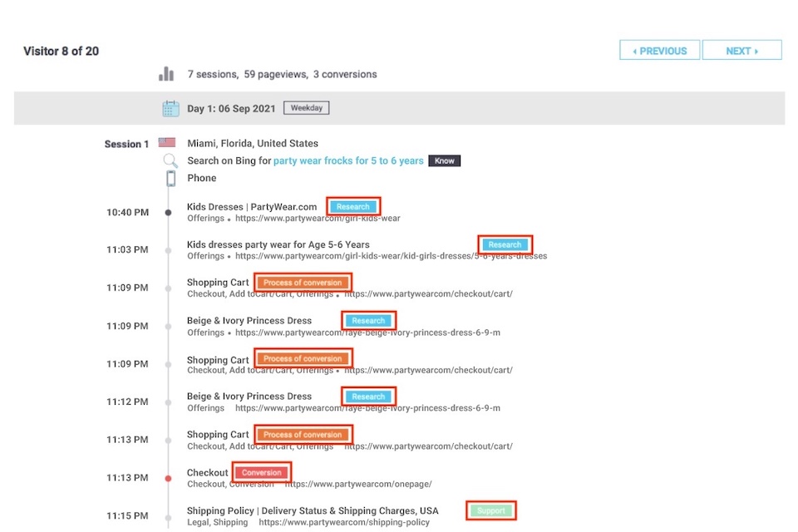Image resolution: width=798 pixels, height=532 pixels.
Task: Click the sessions statistics bar chart icon
Action: click(x=165, y=73)
